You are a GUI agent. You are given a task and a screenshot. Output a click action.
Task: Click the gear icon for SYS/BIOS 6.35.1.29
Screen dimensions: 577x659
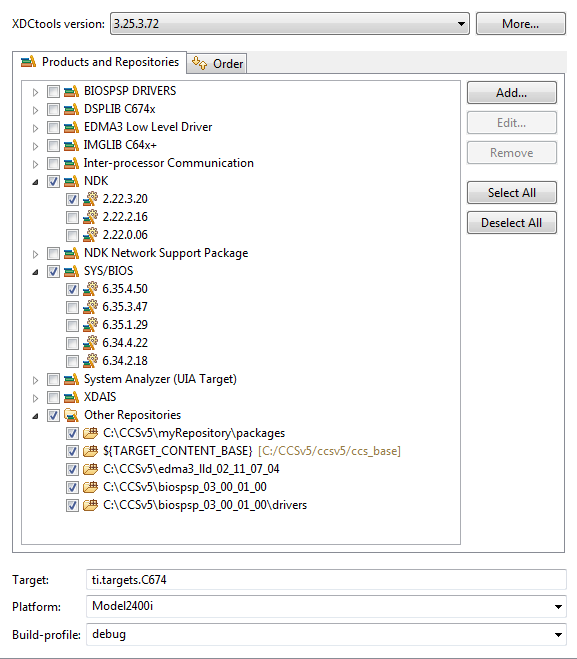coord(90,325)
